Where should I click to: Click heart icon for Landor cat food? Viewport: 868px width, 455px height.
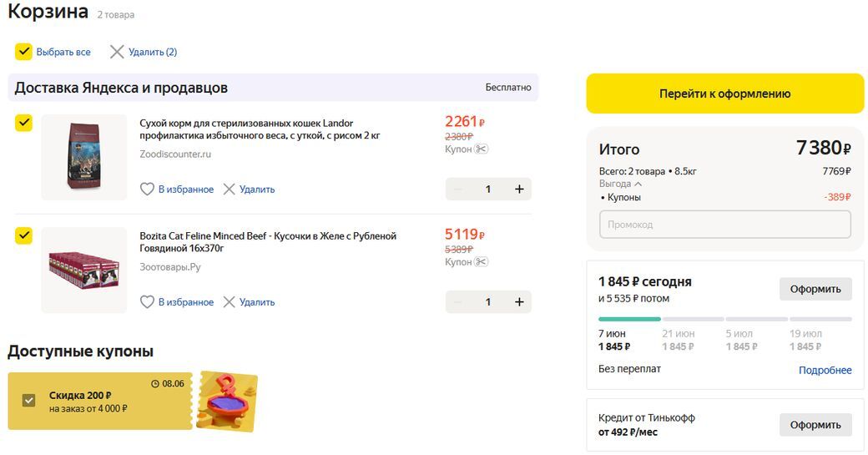[147, 190]
